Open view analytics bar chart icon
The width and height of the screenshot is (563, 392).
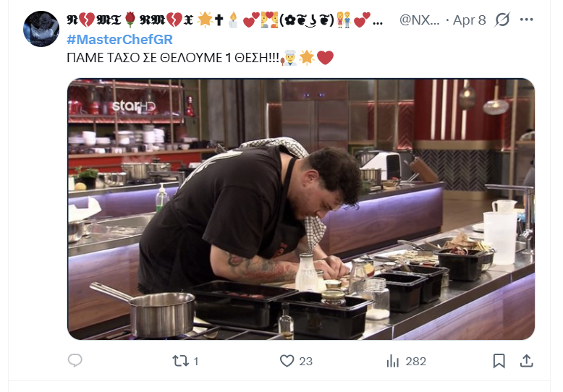coord(394,360)
